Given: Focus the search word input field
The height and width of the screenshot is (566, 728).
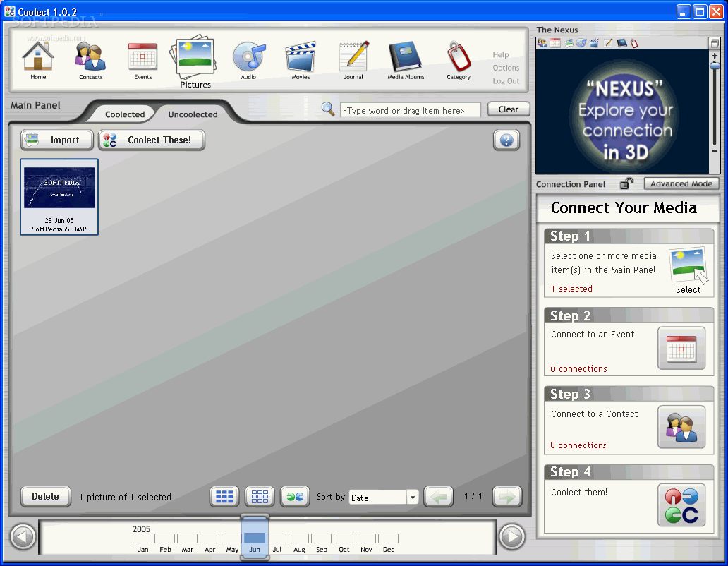Looking at the screenshot, I should point(411,111).
